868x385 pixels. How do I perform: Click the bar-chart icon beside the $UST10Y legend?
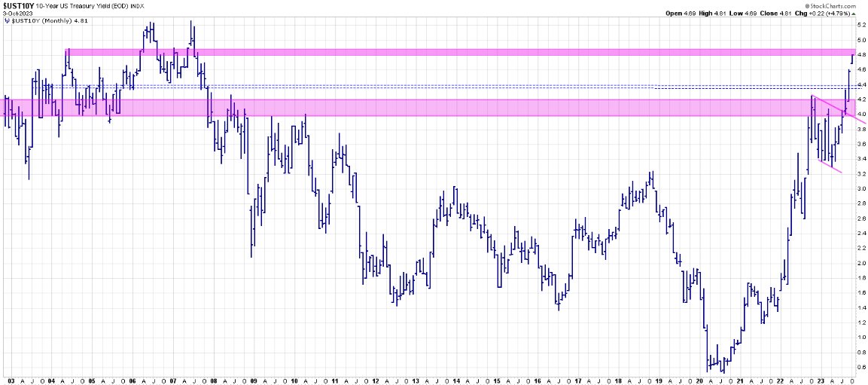pos(7,21)
